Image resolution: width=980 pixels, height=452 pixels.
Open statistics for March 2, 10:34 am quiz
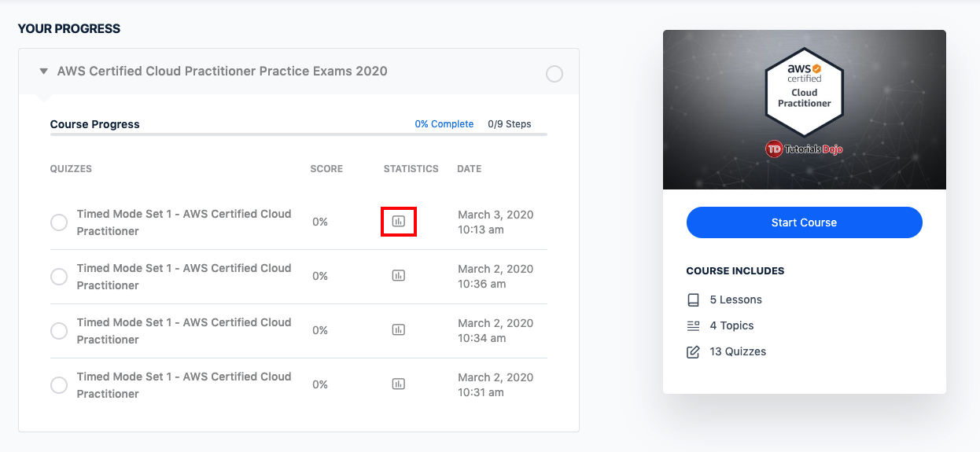(398, 330)
